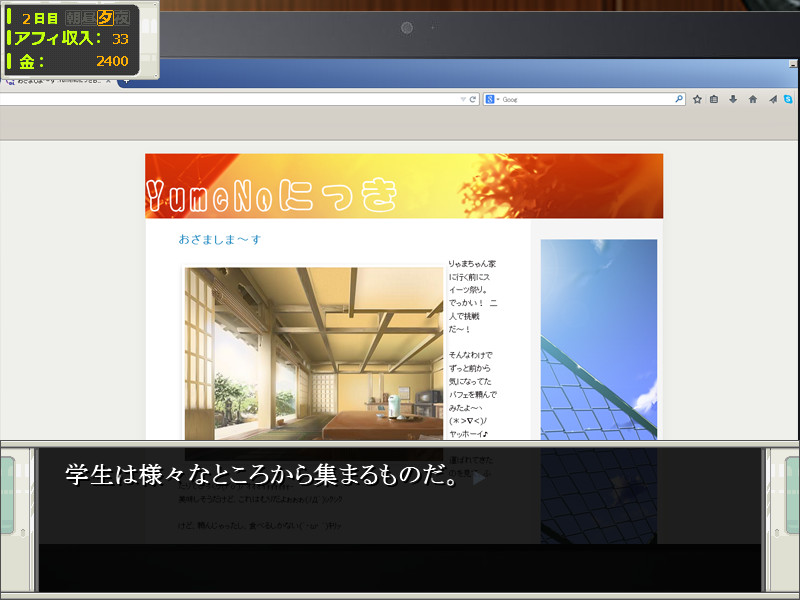Open the Google search engine dropdown

[492, 100]
